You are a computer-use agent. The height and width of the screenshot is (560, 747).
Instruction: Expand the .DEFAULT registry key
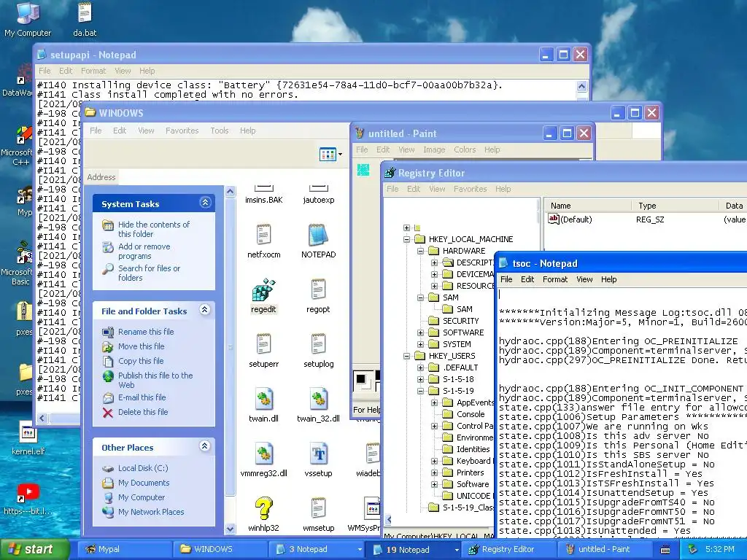420,367
